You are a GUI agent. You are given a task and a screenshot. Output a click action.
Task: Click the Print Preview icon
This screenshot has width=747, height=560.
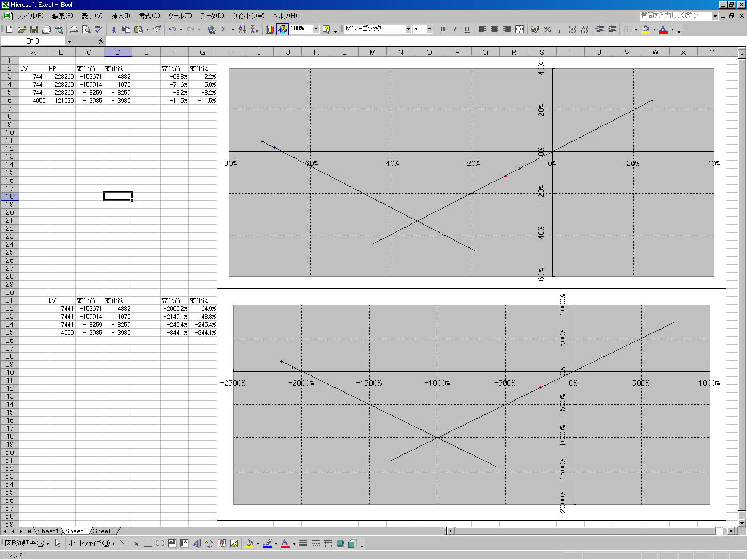86,29
